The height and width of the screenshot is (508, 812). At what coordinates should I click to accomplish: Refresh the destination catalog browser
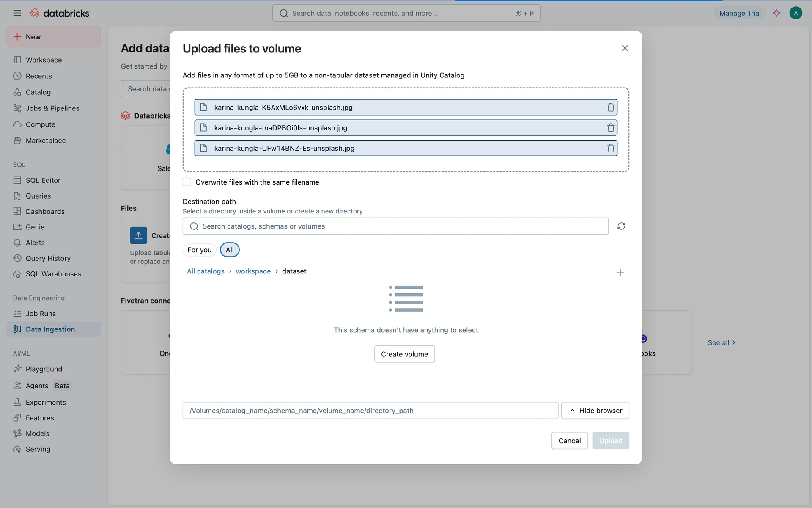coord(621,226)
